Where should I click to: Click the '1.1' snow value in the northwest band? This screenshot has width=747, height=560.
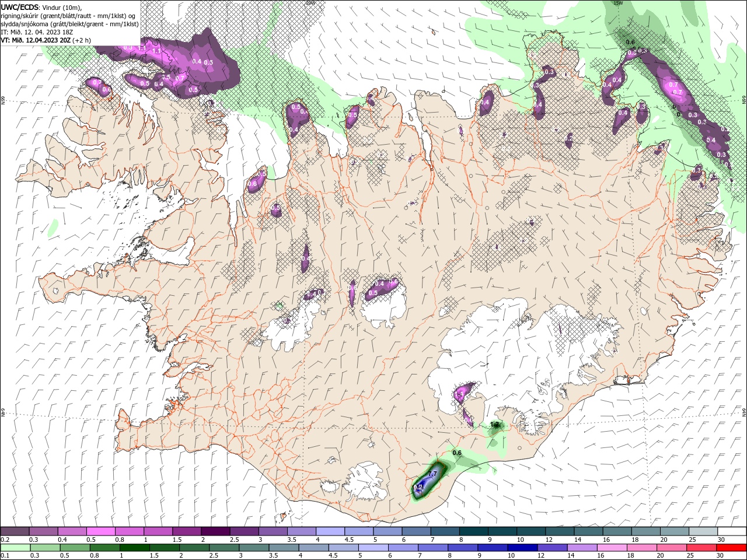pyautogui.click(x=156, y=51)
